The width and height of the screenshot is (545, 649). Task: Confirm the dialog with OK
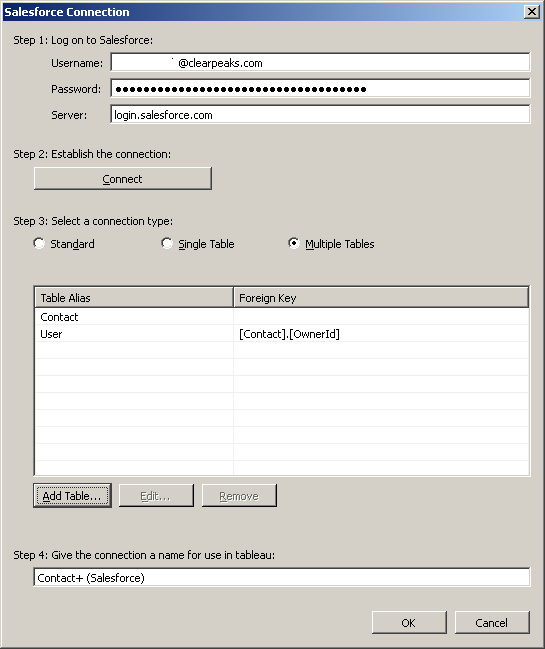coord(409,623)
